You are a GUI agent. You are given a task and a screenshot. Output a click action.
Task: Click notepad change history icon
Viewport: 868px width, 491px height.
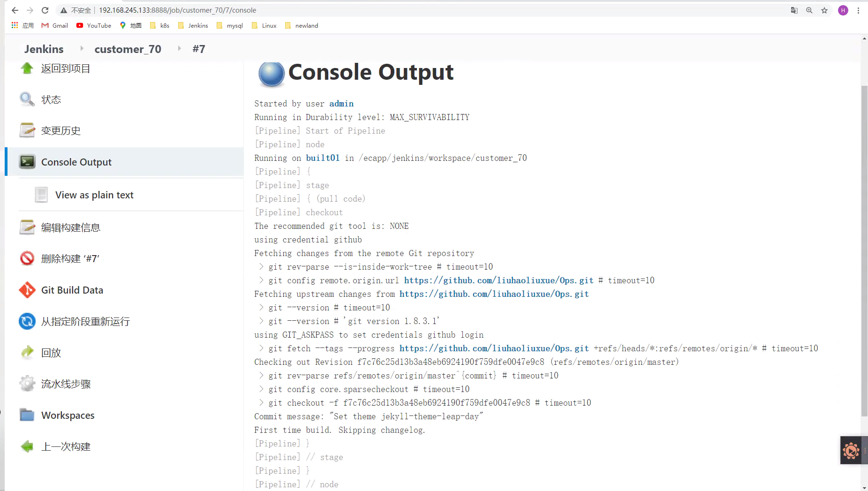click(x=27, y=130)
